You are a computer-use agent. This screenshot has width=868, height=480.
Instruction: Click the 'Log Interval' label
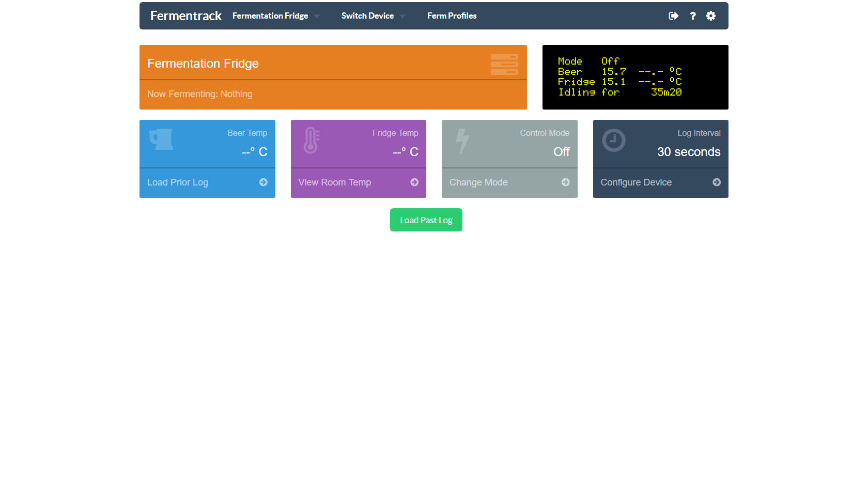tap(699, 133)
